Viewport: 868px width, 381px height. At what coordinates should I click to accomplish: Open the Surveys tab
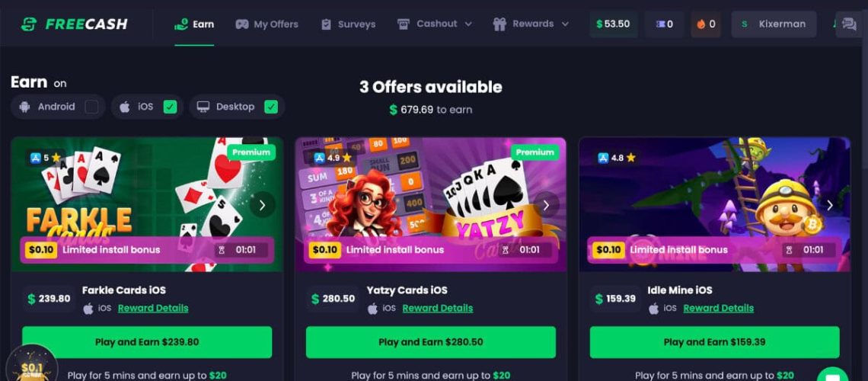(x=348, y=24)
